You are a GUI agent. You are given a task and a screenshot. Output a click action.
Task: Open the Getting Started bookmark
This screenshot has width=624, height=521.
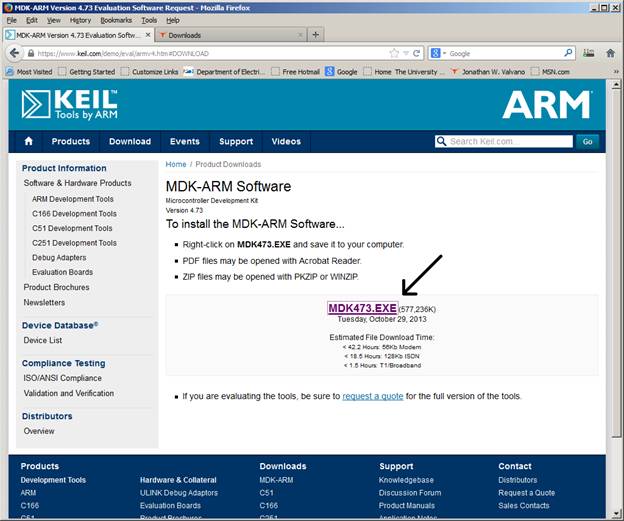[x=87, y=72]
